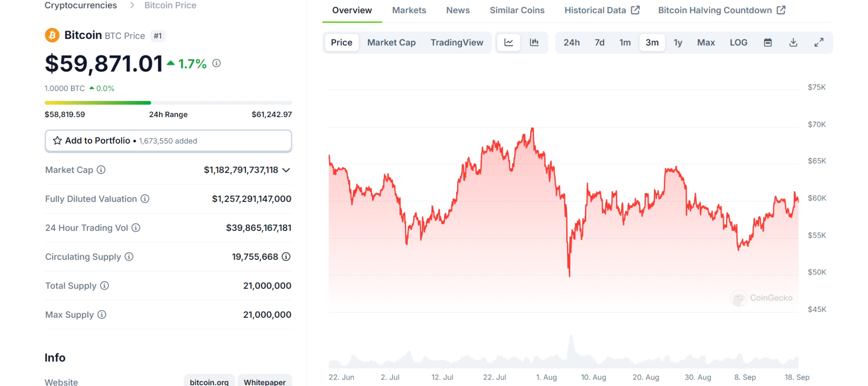Click info icon beside Circulating Supply value
This screenshot has width=868, height=386.
(286, 257)
